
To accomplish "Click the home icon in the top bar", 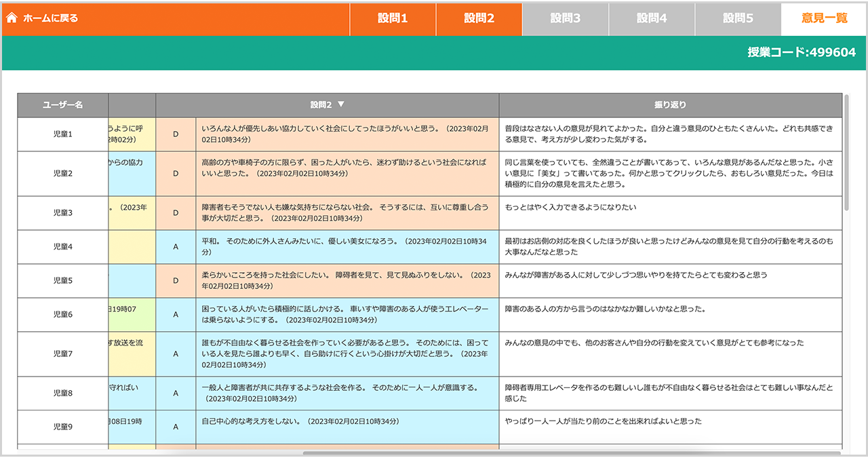I will click(12, 18).
